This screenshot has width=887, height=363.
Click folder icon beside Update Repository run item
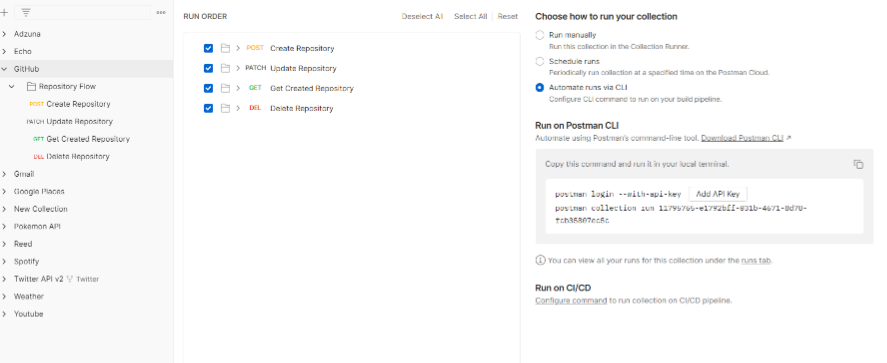point(225,68)
